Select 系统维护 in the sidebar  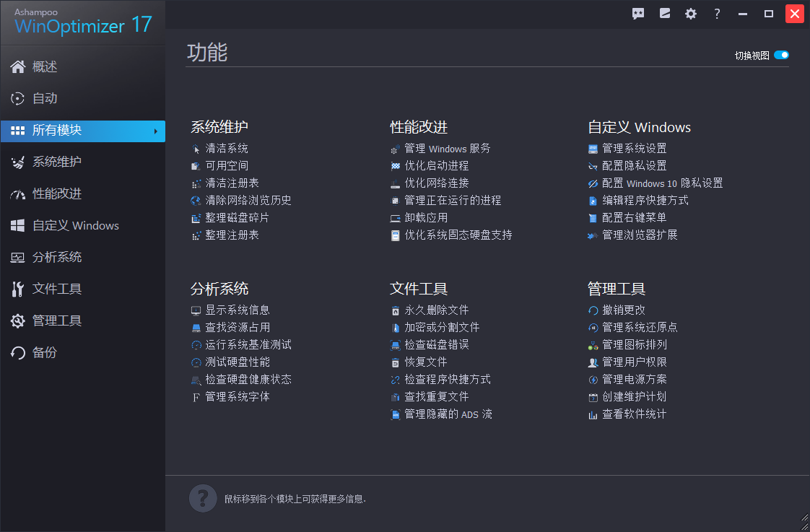point(58,162)
